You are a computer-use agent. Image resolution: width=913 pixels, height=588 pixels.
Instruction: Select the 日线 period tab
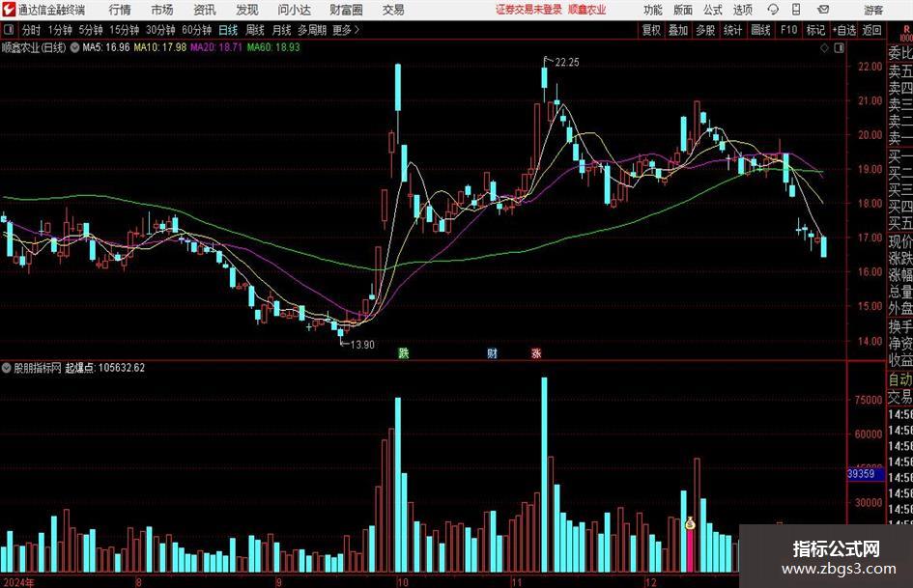[x=228, y=30]
